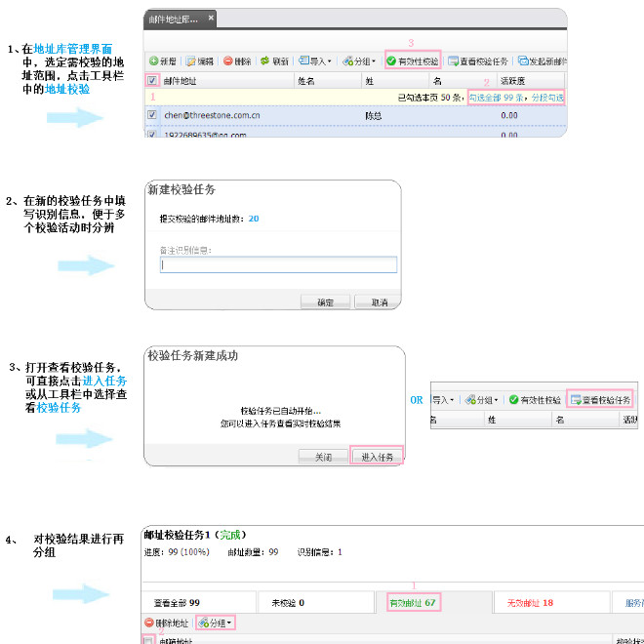The image size is (644, 644).
Task: Click the 勾选全部 99 条 link
Action: point(497,98)
